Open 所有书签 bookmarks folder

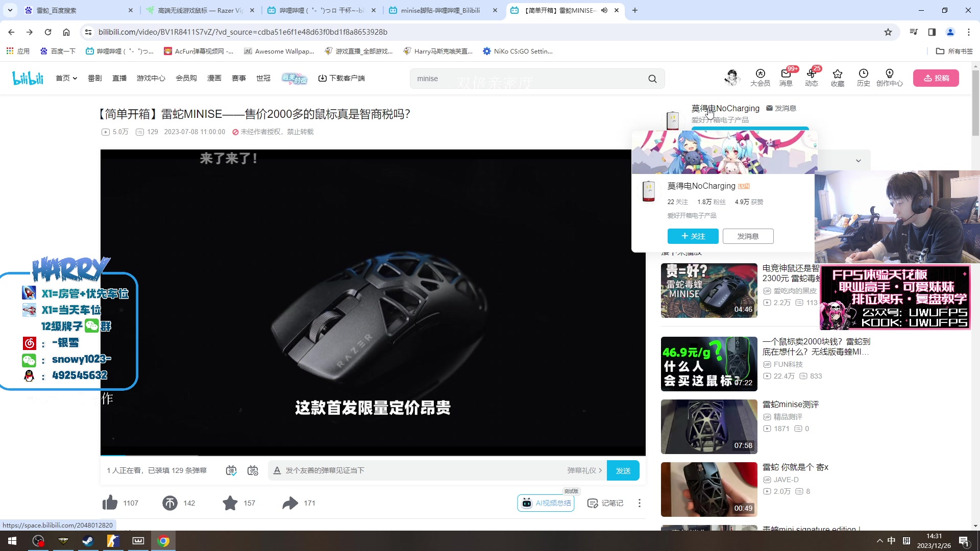(x=954, y=51)
